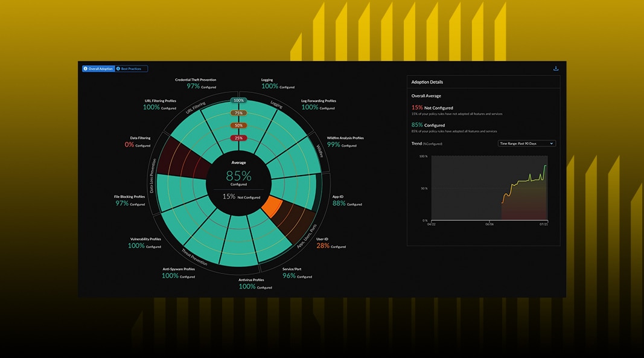Viewport: 644px width, 358px height.
Task: Select the Overall Adoption tab
Action: (100, 69)
